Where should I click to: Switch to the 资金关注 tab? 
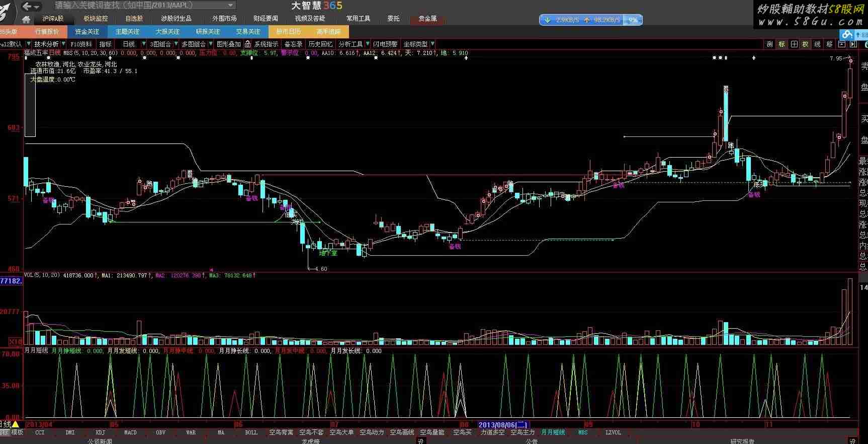87,31
